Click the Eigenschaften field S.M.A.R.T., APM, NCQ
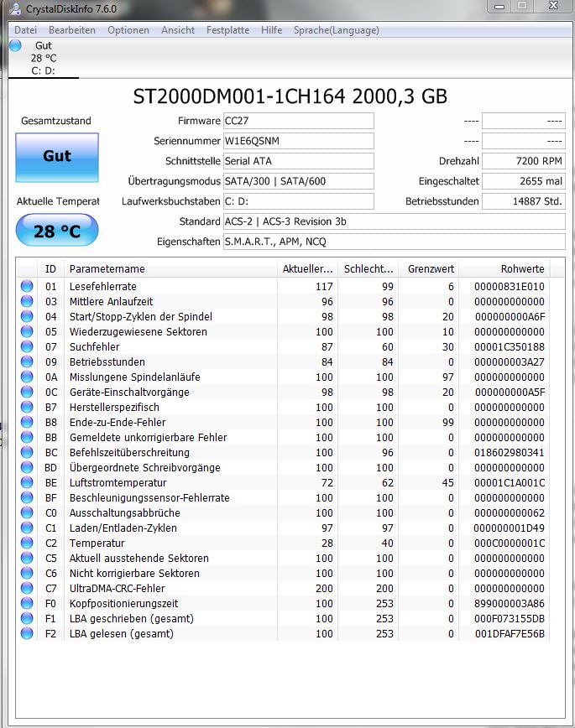Image resolution: width=575 pixels, height=728 pixels. [x=395, y=242]
